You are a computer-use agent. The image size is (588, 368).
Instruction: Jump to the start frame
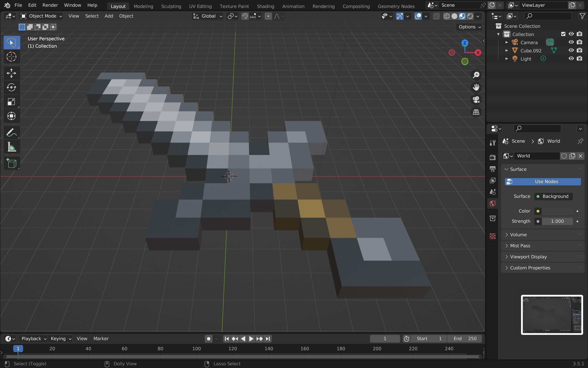(227, 339)
